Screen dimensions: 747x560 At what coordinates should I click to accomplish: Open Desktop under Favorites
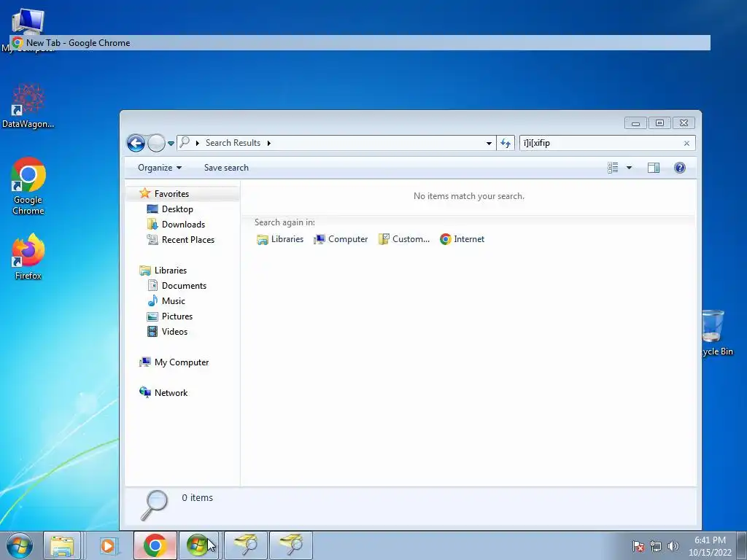click(177, 209)
